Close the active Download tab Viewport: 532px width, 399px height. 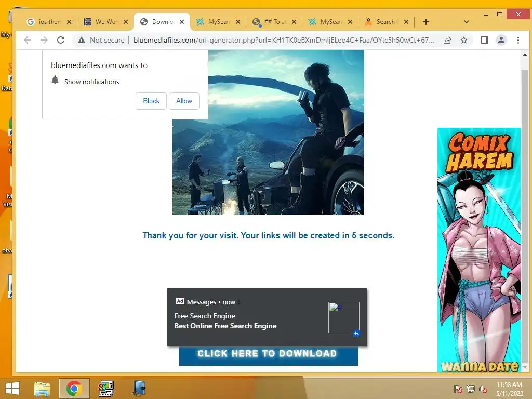pyautogui.click(x=182, y=22)
